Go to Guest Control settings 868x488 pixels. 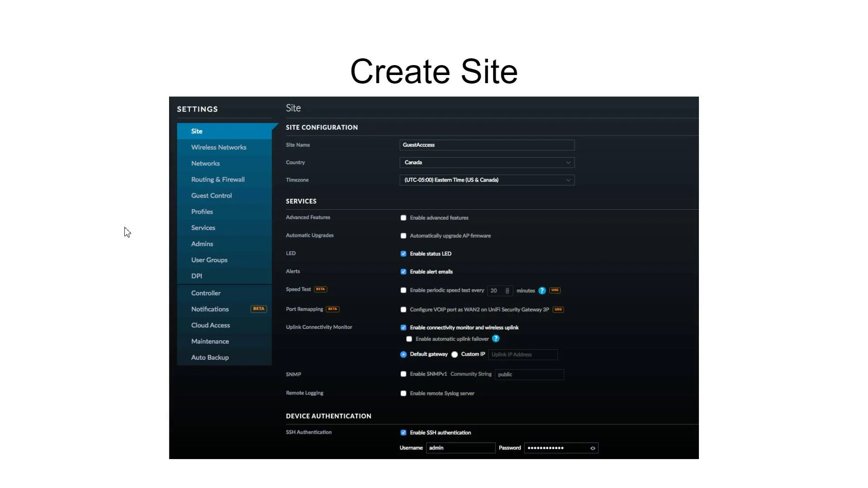(x=211, y=196)
